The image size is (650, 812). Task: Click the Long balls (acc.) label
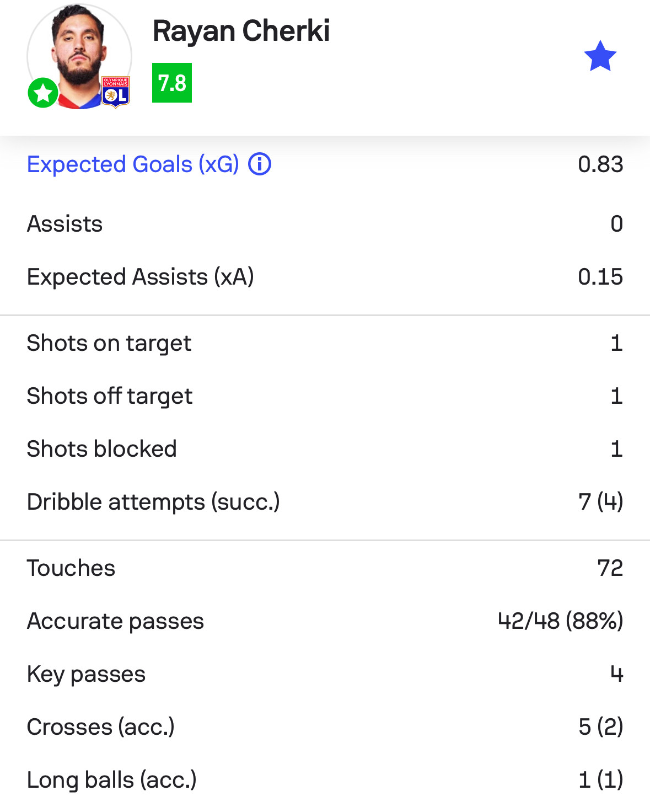[x=112, y=780]
